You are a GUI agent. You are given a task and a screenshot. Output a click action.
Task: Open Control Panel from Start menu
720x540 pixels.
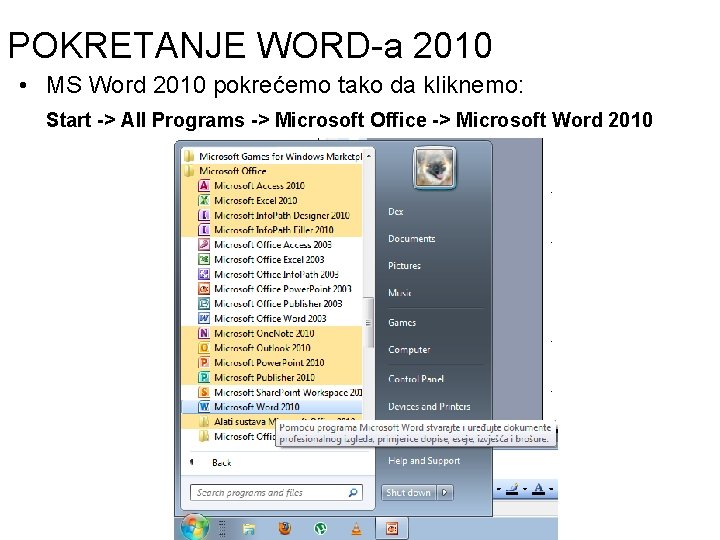pos(416,379)
